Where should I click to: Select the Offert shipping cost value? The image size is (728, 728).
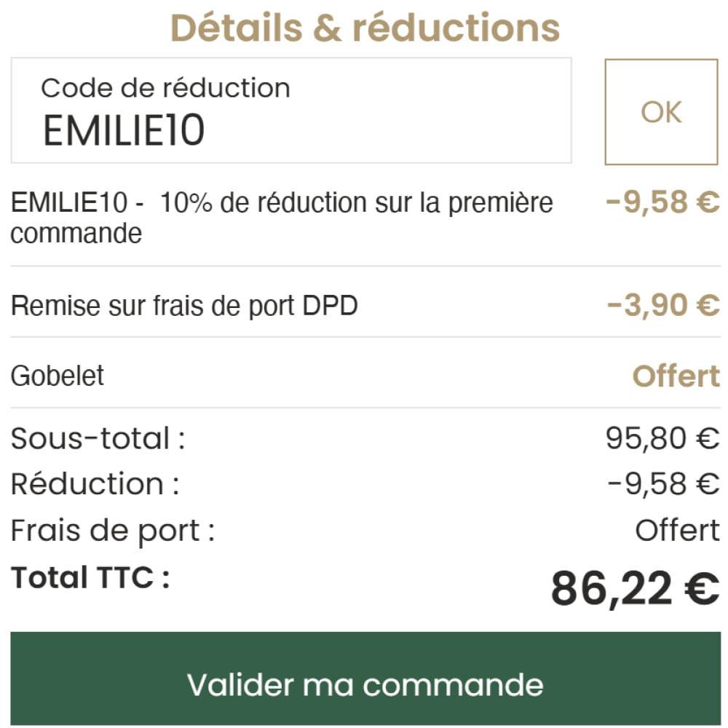678,530
